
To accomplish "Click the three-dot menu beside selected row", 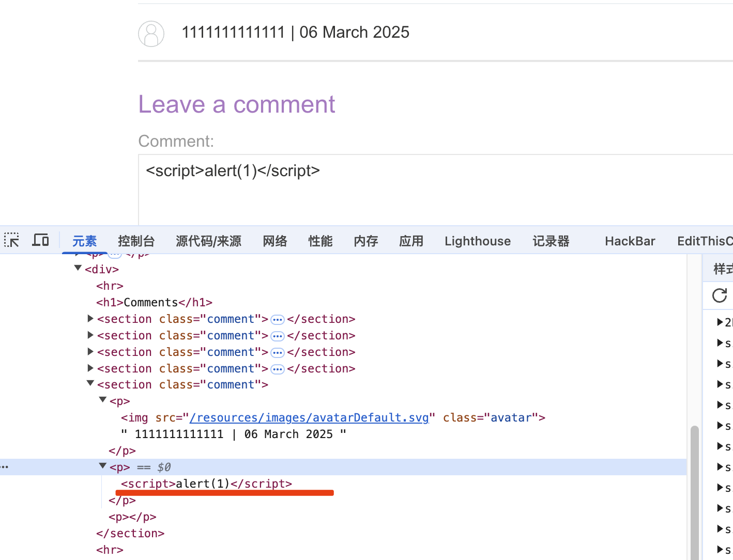I will (5, 467).
